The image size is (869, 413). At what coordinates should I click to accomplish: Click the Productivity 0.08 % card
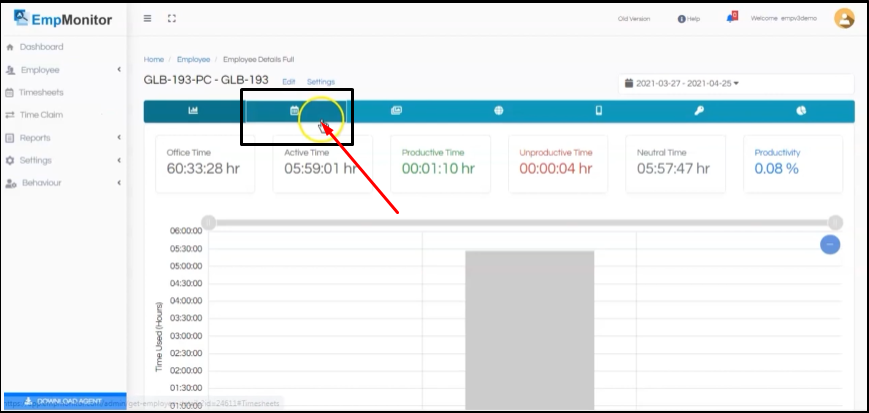click(x=793, y=164)
